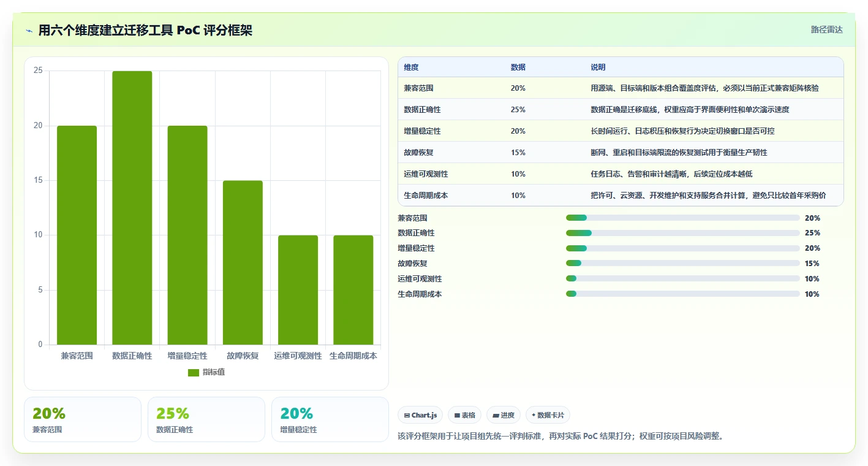Click the 数据 column header
Viewport: 868px width, 466px height.
(518, 67)
